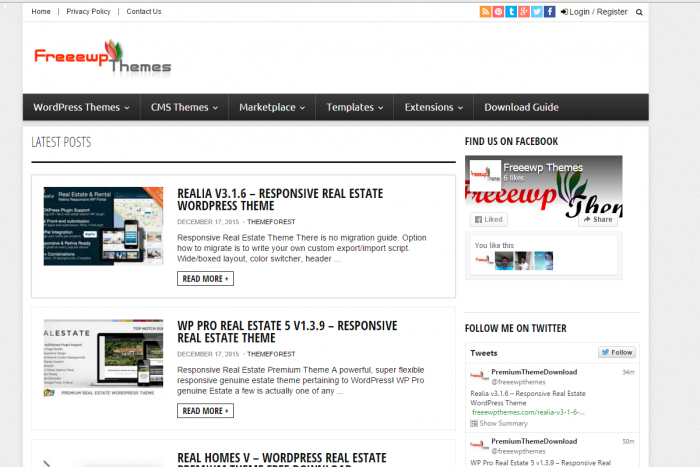The width and height of the screenshot is (700, 467).
Task: Open the freeewpthemes.com/realia-v3-1-6 tweet link
Action: click(x=528, y=413)
